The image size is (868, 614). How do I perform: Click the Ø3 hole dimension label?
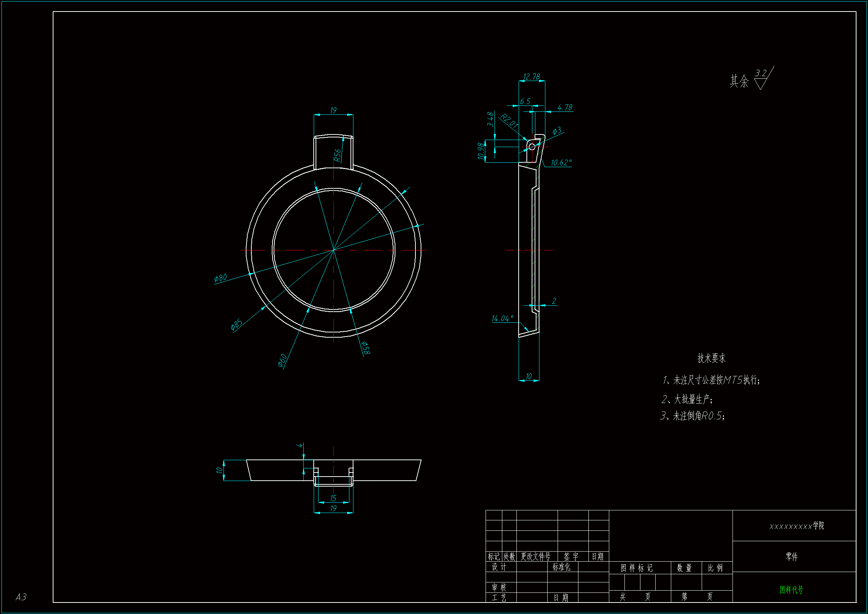coord(557,131)
